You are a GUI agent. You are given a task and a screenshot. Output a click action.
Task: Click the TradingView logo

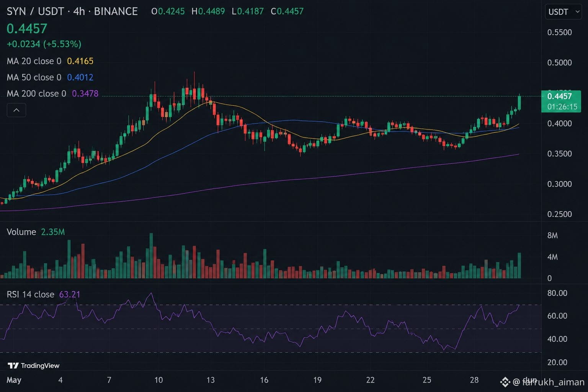point(34,366)
